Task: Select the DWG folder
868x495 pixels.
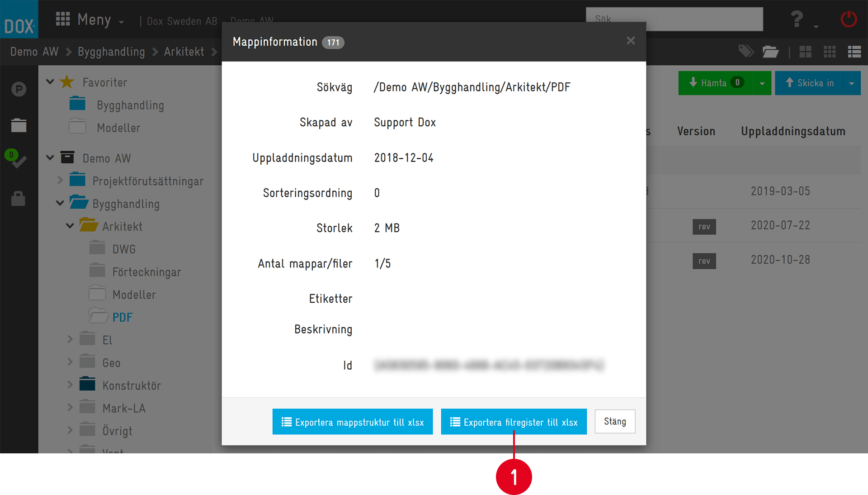Action: [124, 249]
